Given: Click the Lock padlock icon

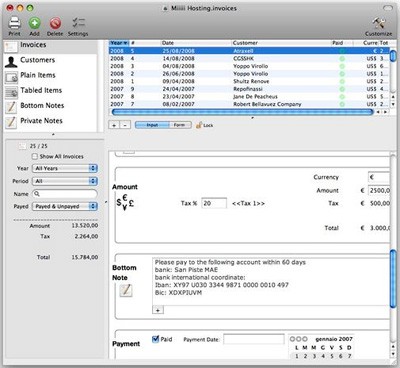Looking at the screenshot, I should (199, 125).
